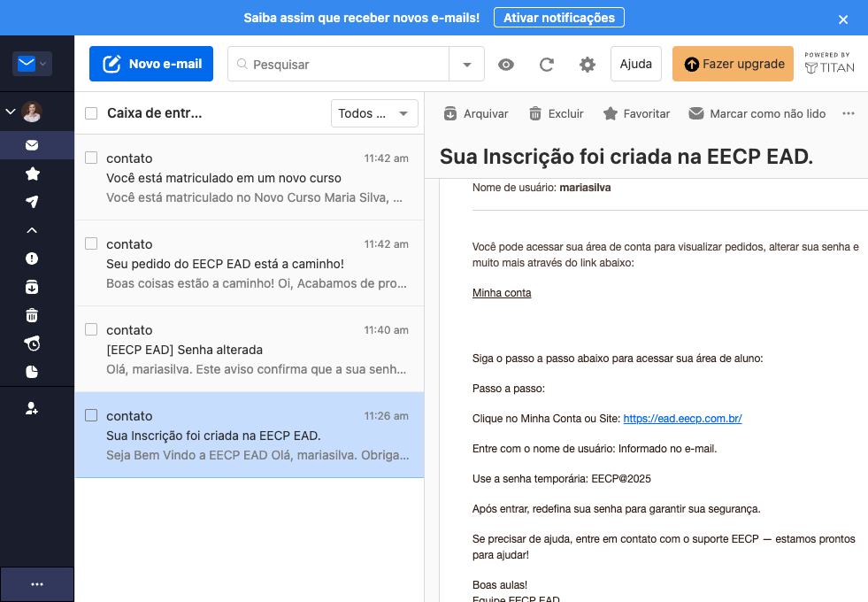Check the 'Seu pedido do EECP EAD' email checkbox

(91, 243)
